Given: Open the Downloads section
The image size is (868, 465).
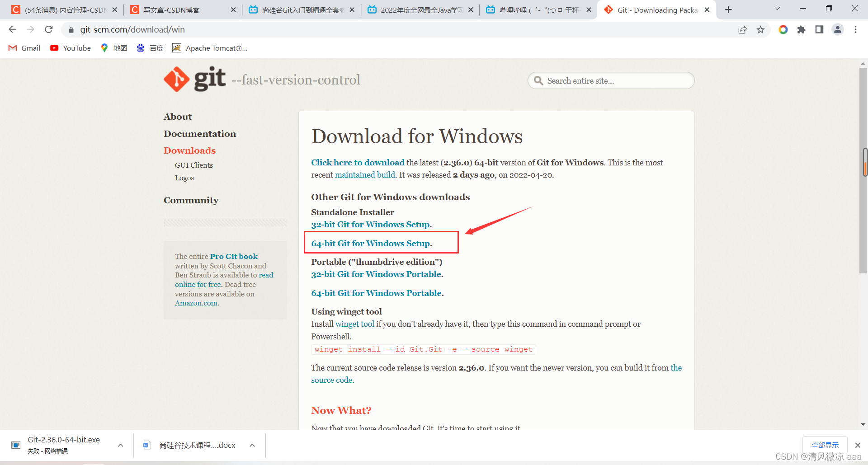Looking at the screenshot, I should point(190,150).
